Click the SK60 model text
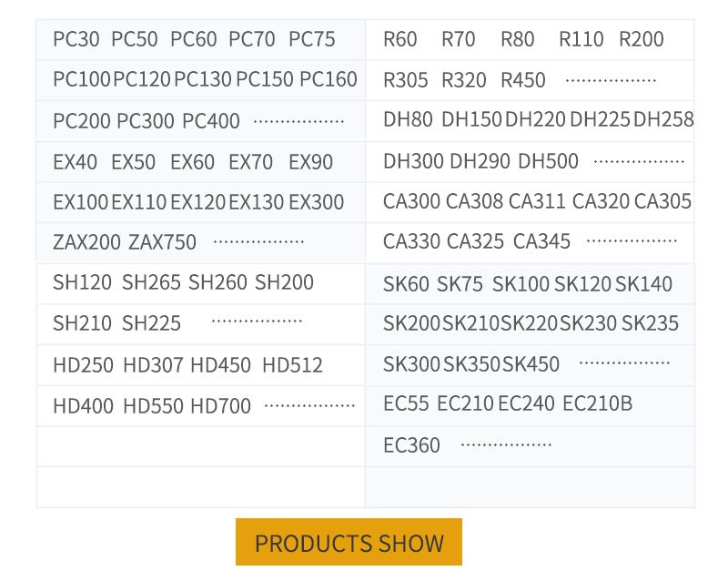Screen dimensions: 728x571 [x=406, y=283]
